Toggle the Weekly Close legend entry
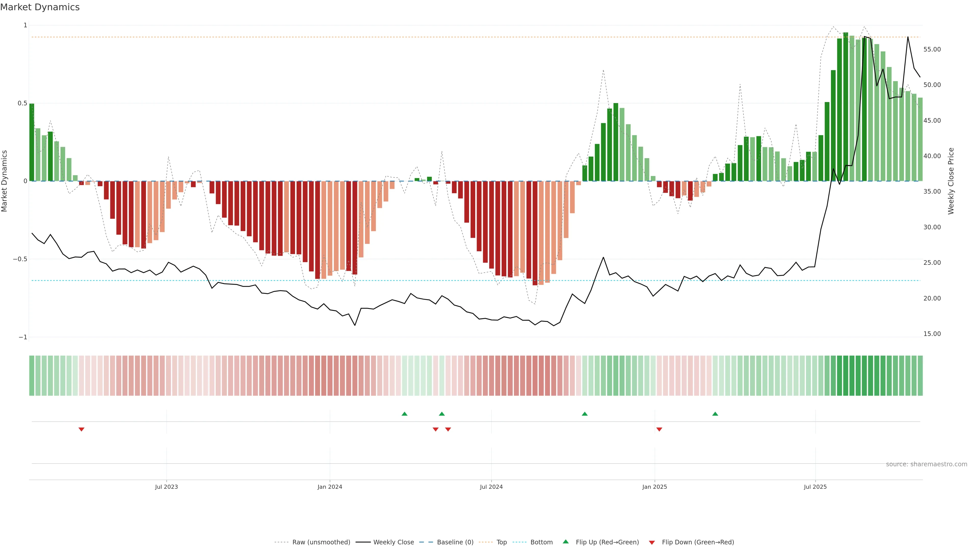980x551 pixels. pyautogui.click(x=393, y=542)
